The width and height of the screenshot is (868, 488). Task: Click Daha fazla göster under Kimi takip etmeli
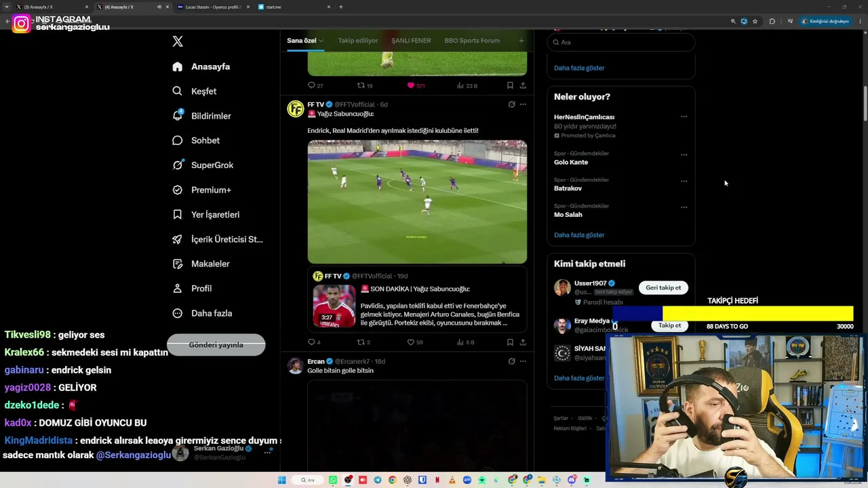[579, 378]
